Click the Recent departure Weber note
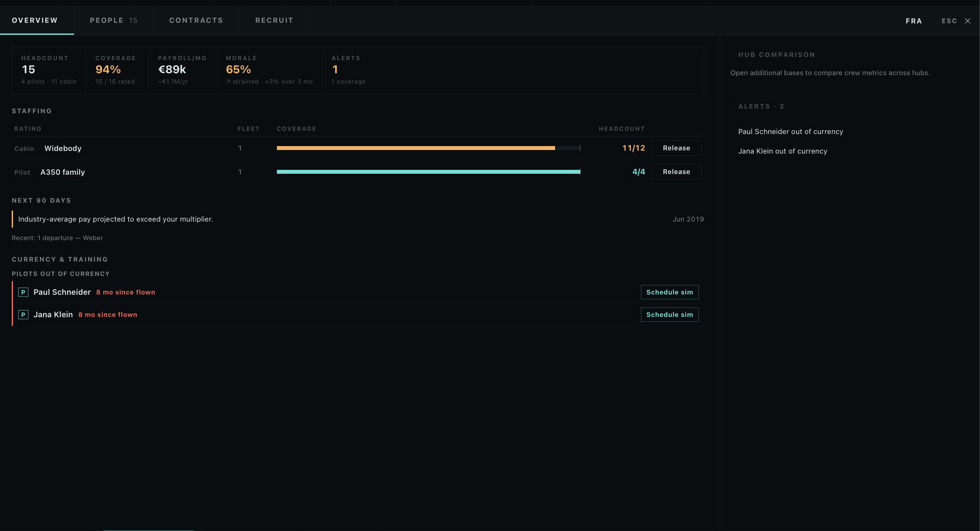 click(x=57, y=238)
